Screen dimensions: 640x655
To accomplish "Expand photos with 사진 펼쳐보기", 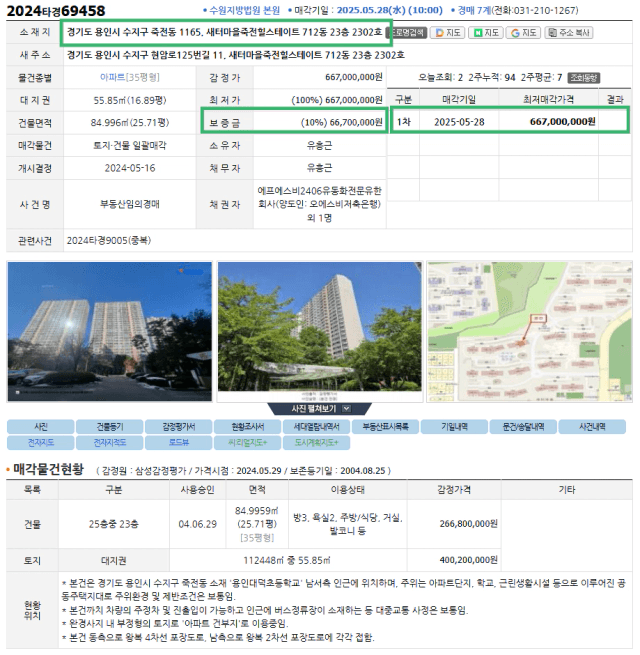I will point(320,409).
